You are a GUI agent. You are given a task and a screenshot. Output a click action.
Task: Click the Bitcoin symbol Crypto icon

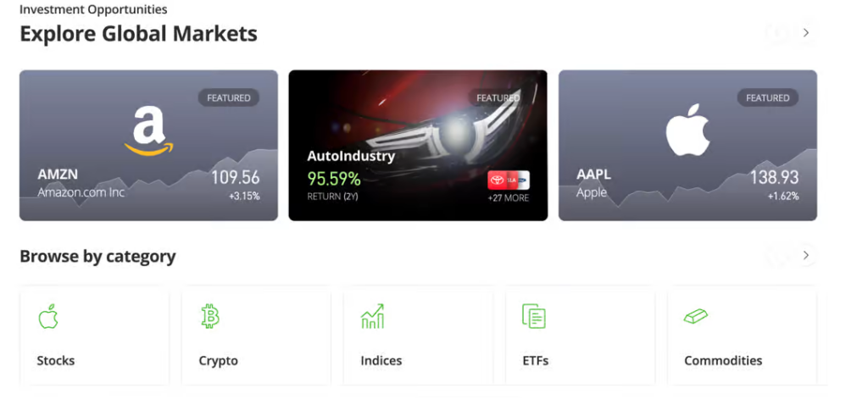[209, 317]
